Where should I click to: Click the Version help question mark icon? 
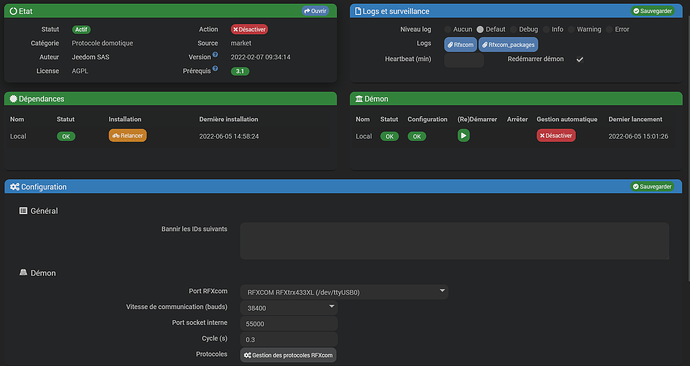(x=215, y=55)
